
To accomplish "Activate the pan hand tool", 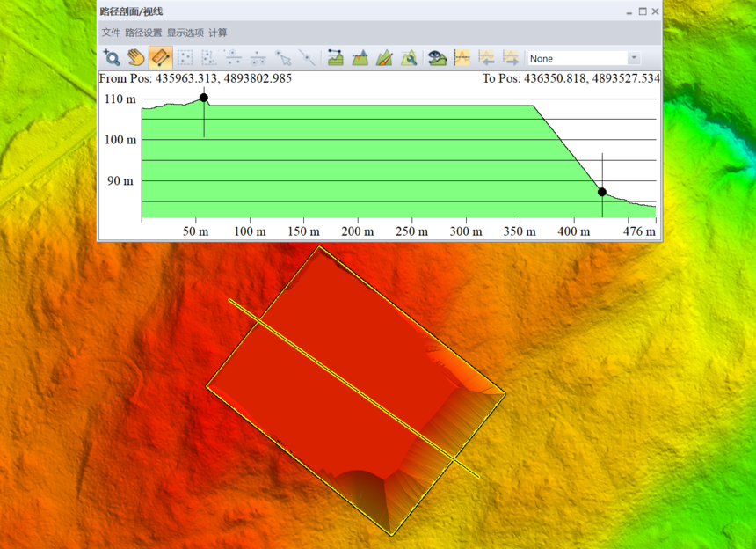I will click(x=136, y=58).
